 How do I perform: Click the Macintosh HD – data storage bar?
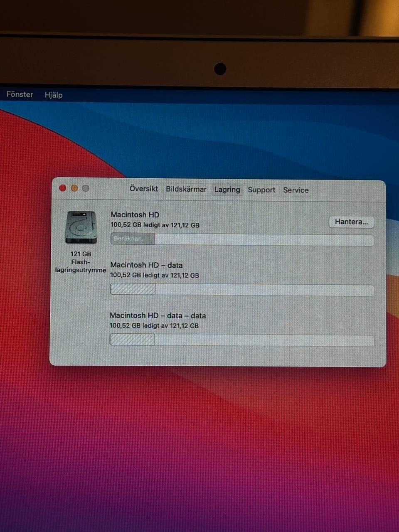coord(242,290)
